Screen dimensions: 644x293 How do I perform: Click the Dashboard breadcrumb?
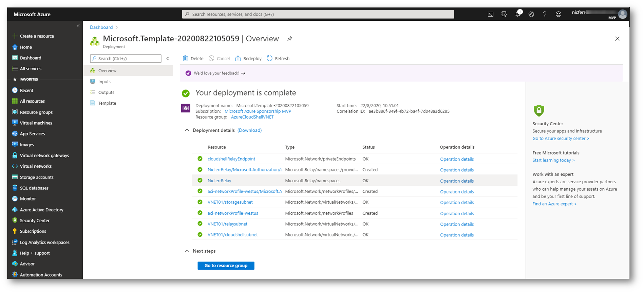point(101,27)
